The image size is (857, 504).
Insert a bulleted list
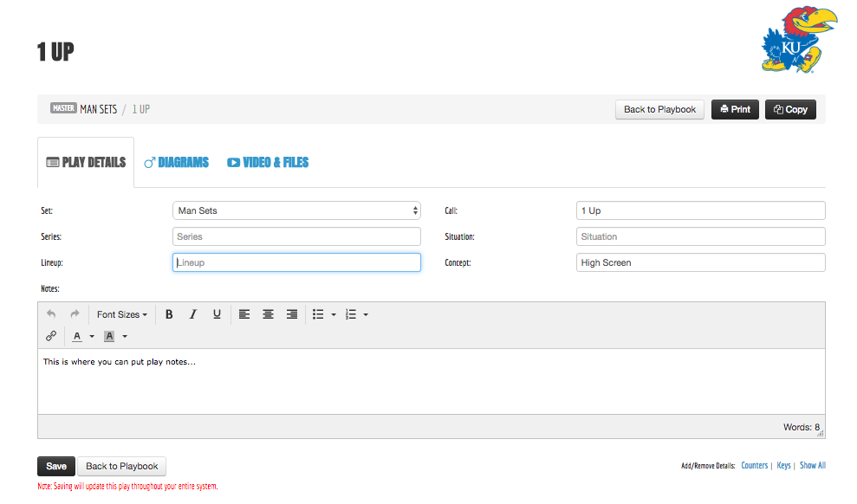[x=318, y=314]
